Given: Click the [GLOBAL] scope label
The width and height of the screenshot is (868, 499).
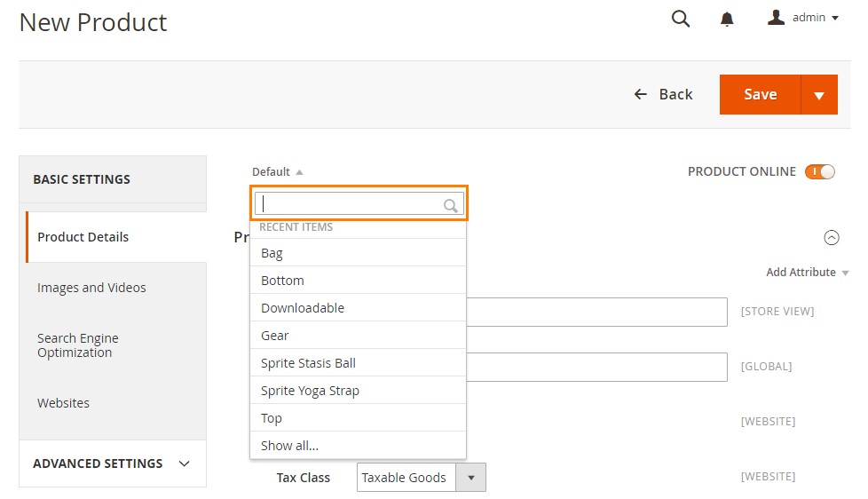Looking at the screenshot, I should pos(766,366).
